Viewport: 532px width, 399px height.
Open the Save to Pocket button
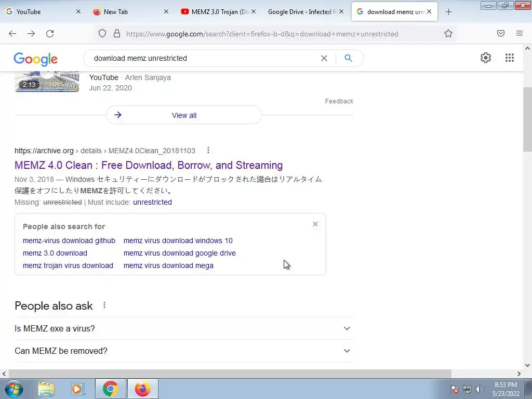(x=501, y=33)
